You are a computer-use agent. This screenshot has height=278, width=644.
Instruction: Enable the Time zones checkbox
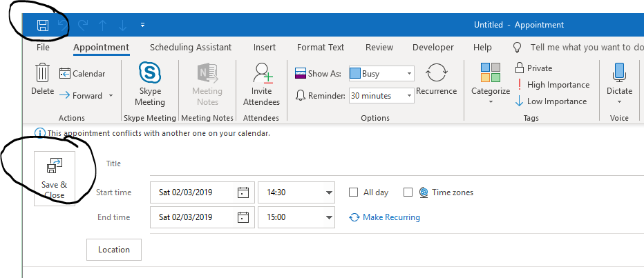408,192
